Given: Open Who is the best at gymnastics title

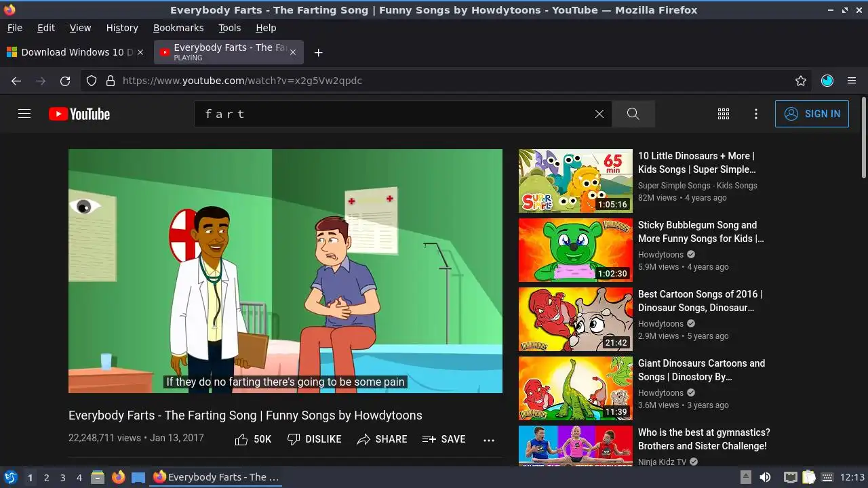Looking at the screenshot, I should coord(704,439).
